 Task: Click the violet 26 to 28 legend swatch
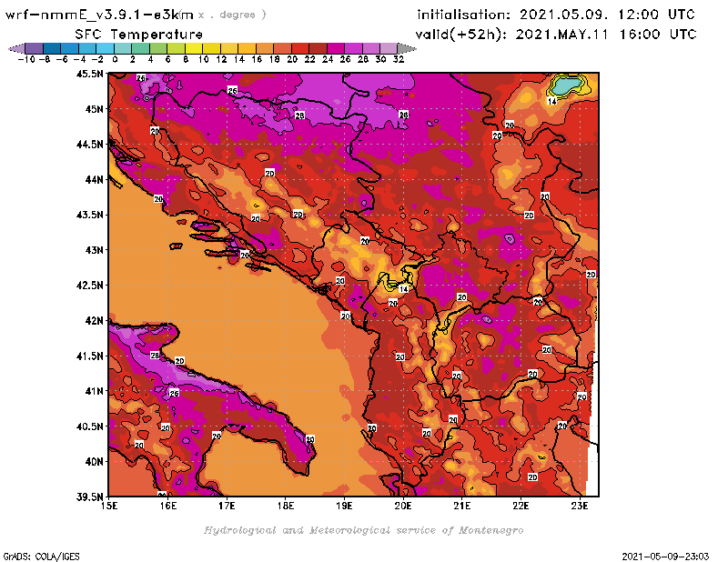coord(353,48)
